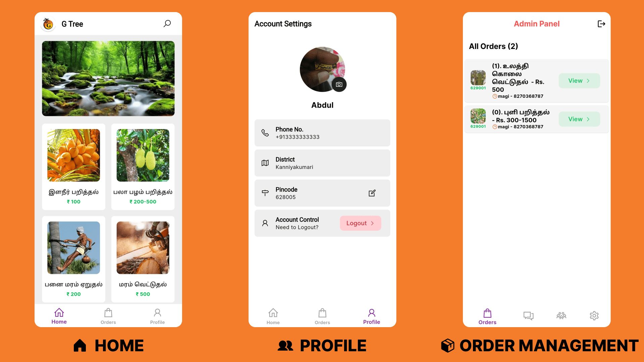Expand order entry for புளி பறித்தல்
This screenshot has width=644, height=362.
coord(579,119)
